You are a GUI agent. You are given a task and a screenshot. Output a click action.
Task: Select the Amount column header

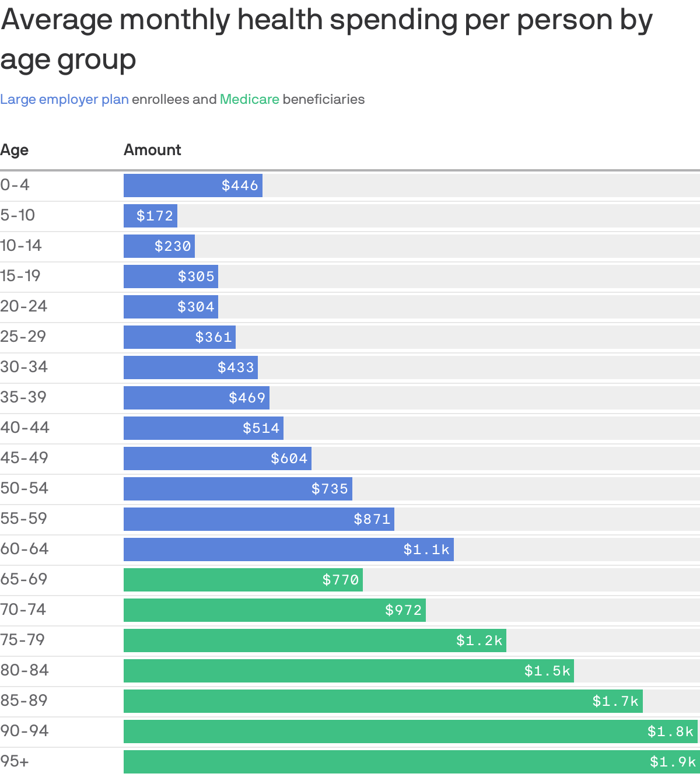(x=152, y=150)
